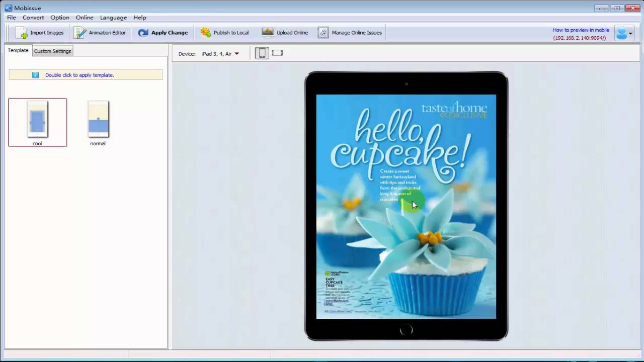Click the How to preview in mobile link

pos(581,30)
